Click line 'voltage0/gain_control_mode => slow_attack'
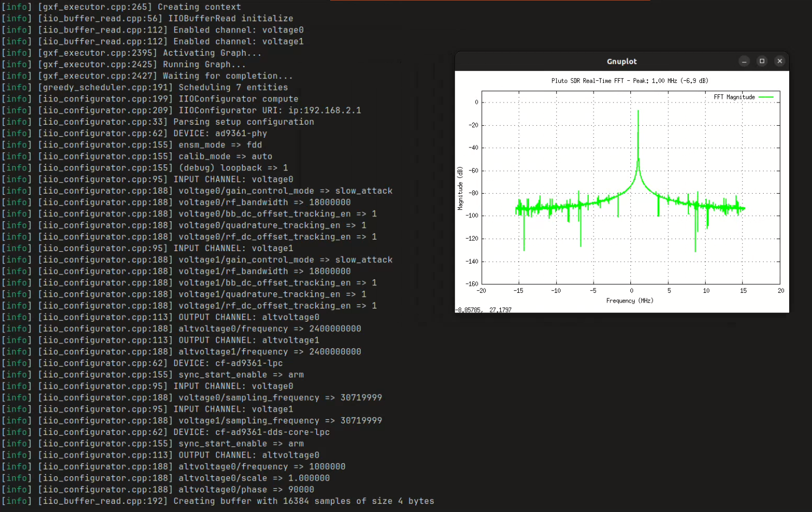The image size is (812, 512). pos(197,190)
